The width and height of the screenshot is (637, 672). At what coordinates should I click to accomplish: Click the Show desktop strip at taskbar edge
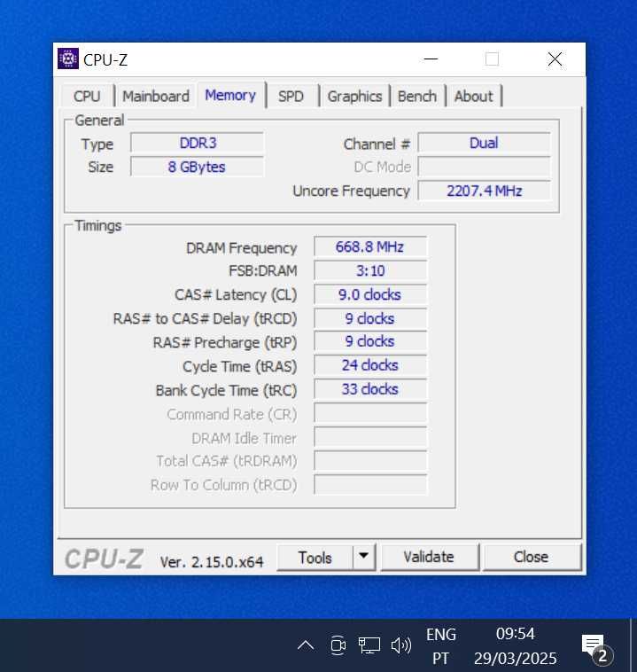(633, 645)
